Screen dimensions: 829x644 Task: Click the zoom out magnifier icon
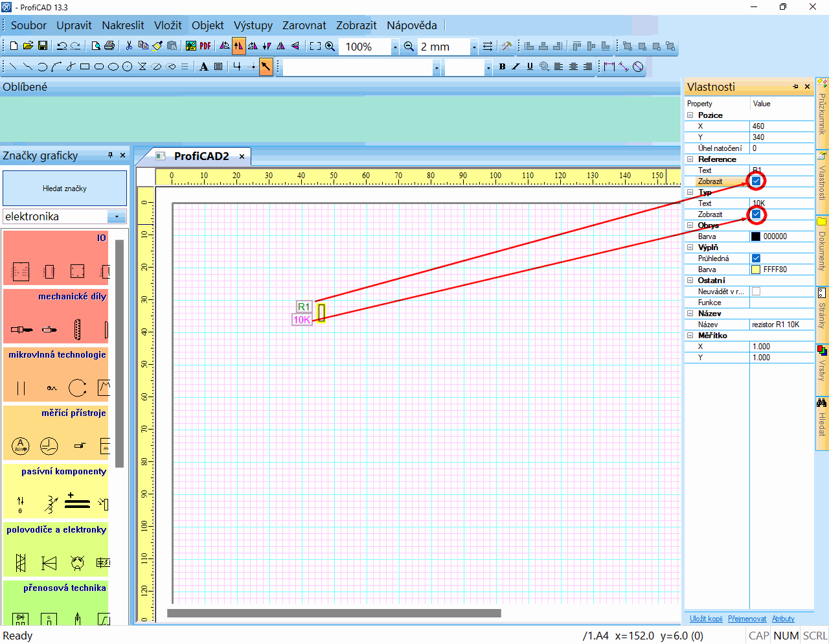pos(409,46)
